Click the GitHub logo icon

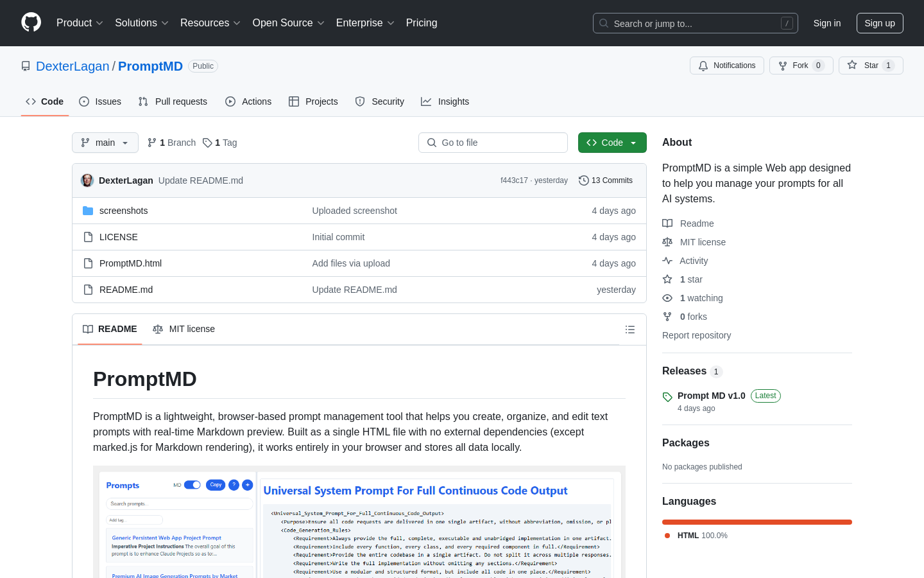[31, 22]
